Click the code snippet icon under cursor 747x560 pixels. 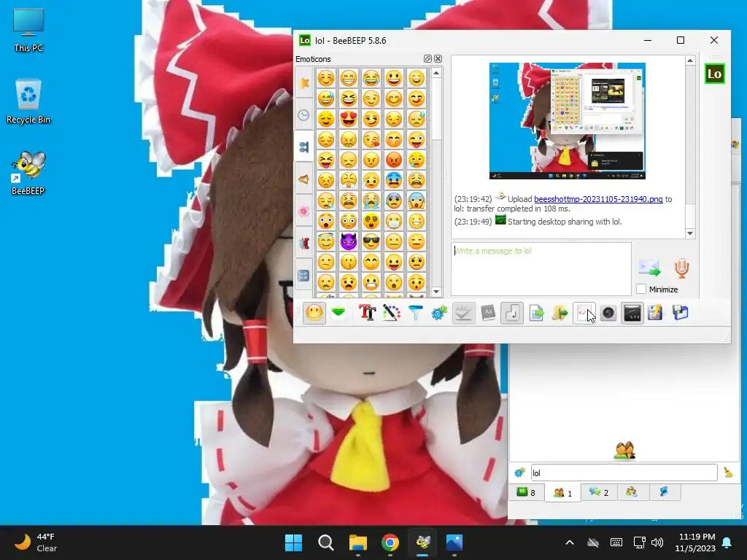pos(584,313)
